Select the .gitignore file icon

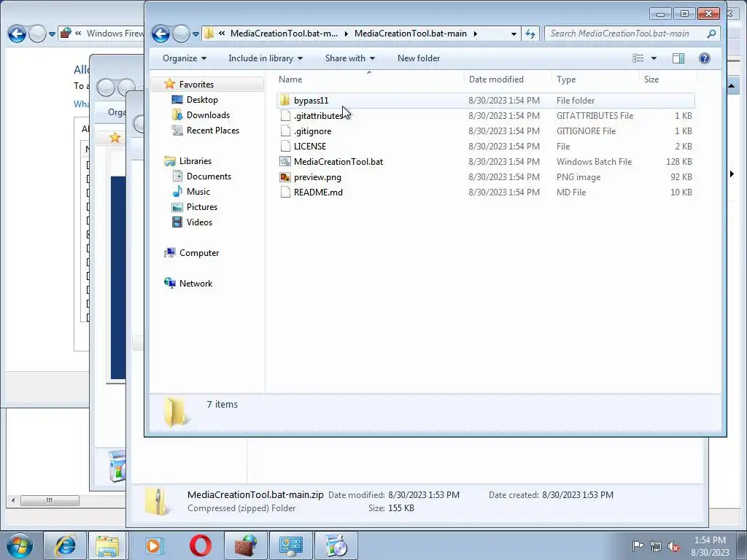(x=285, y=131)
